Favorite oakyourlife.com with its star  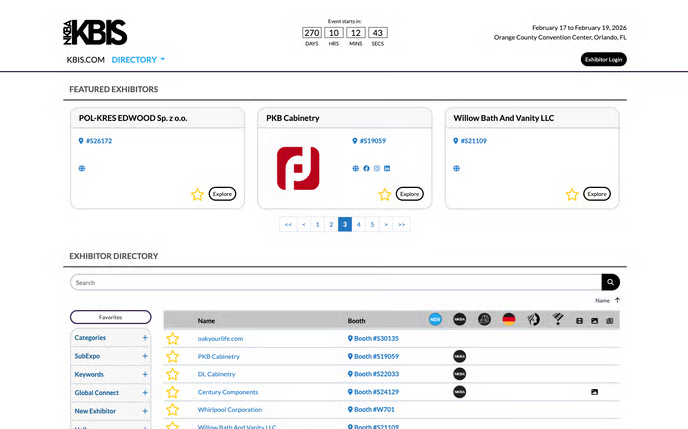click(x=172, y=339)
